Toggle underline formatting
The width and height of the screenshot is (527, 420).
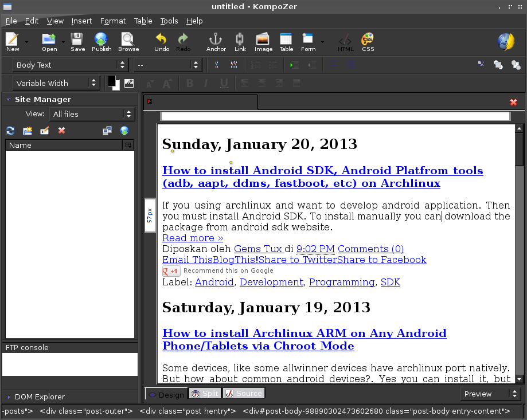pyautogui.click(x=223, y=83)
